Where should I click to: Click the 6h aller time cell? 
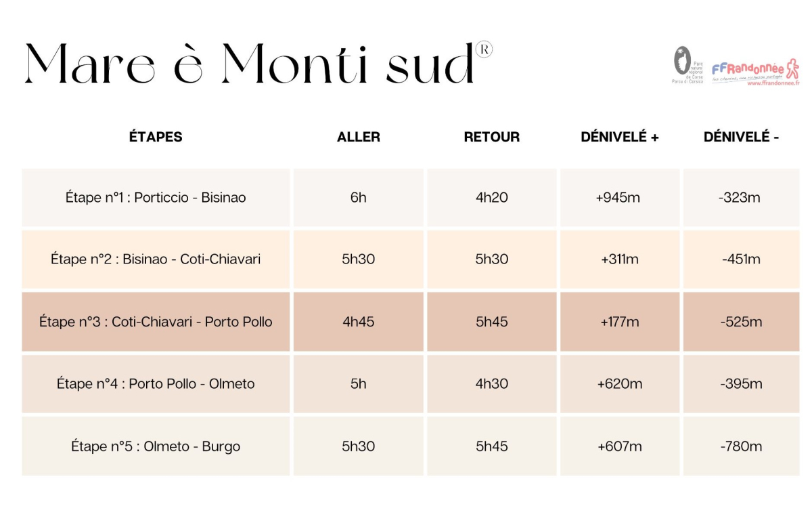tap(359, 198)
